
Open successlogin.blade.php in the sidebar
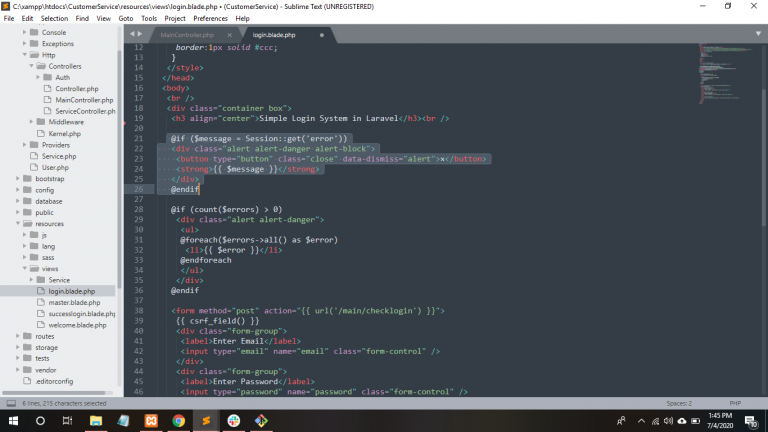81,314
